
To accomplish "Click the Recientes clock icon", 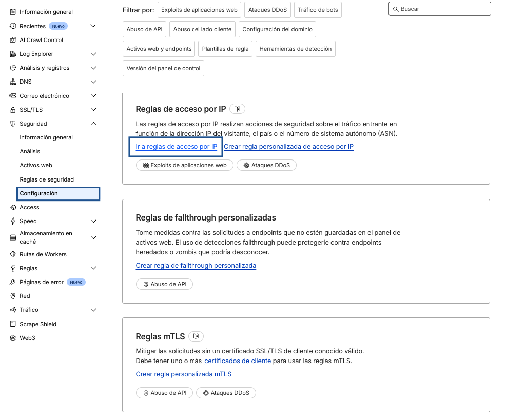I will [13, 26].
